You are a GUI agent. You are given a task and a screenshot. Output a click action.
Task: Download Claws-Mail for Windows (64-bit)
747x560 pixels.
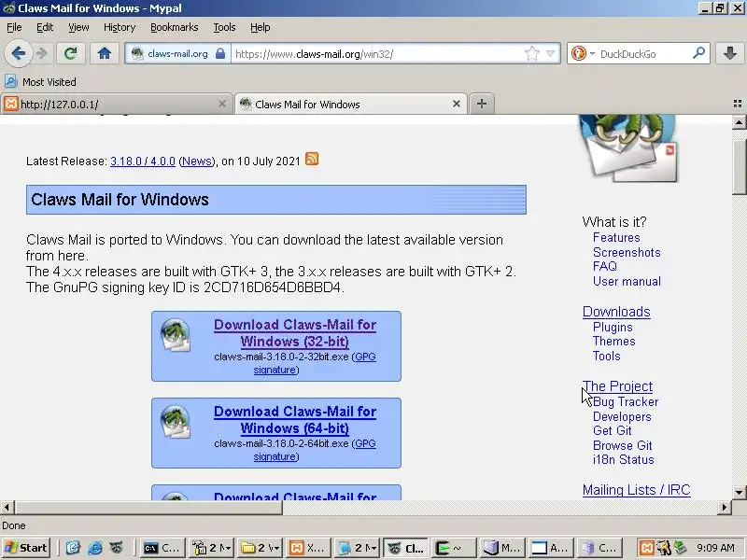point(295,419)
